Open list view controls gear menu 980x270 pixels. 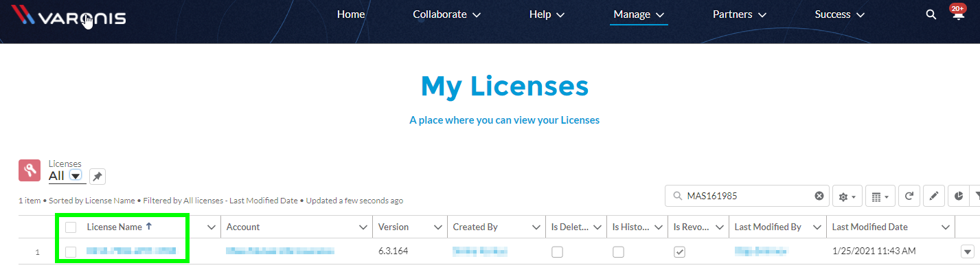(x=847, y=196)
